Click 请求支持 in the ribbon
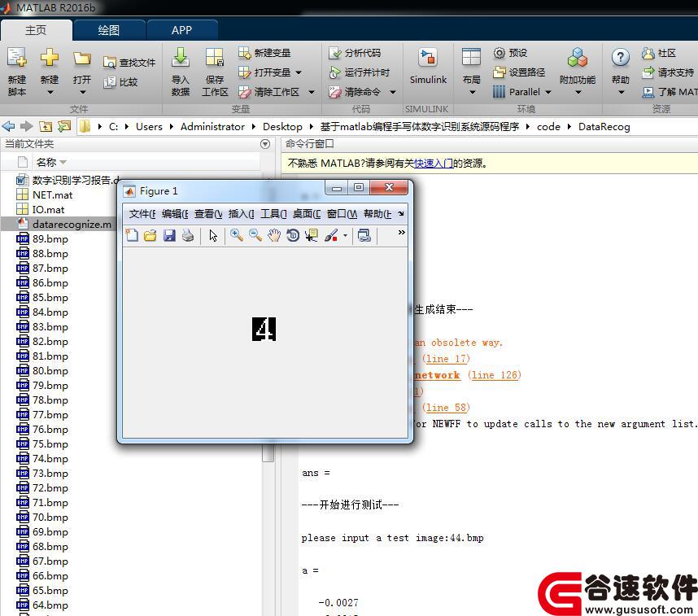This screenshot has height=616, width=698. coord(668,72)
